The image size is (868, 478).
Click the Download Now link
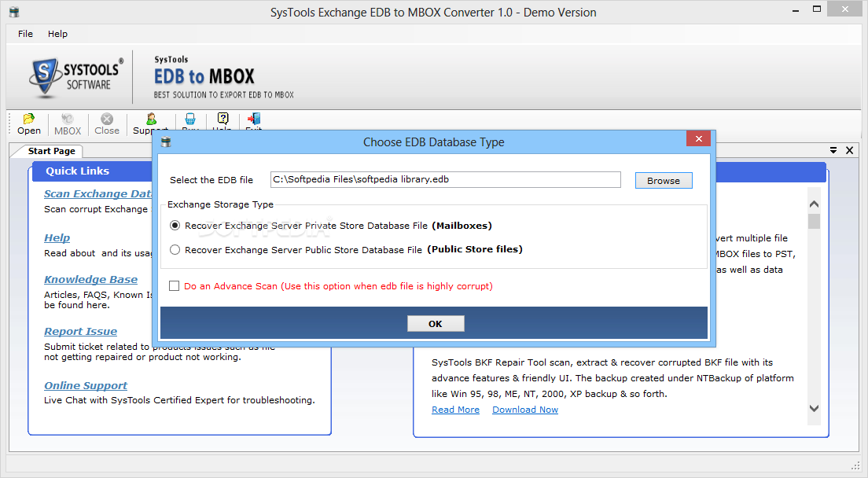pyautogui.click(x=524, y=410)
